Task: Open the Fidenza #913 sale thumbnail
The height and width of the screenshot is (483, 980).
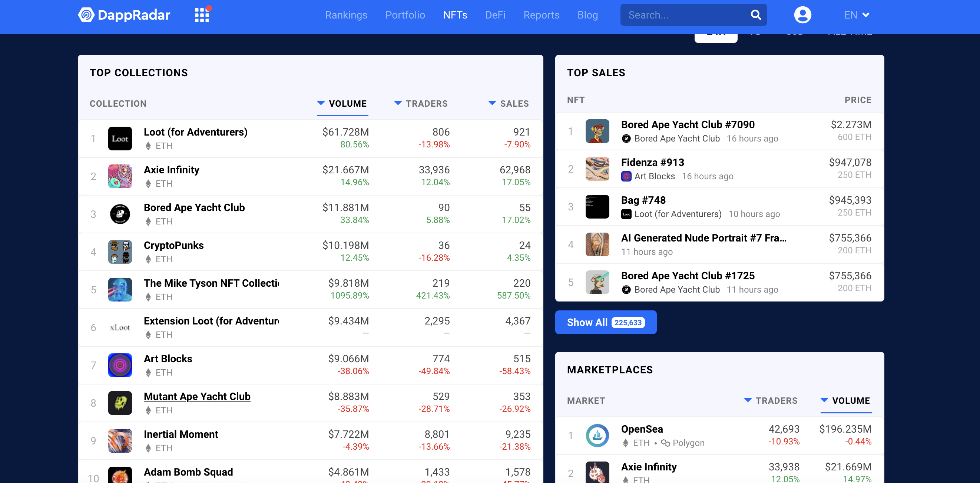Action: click(597, 169)
